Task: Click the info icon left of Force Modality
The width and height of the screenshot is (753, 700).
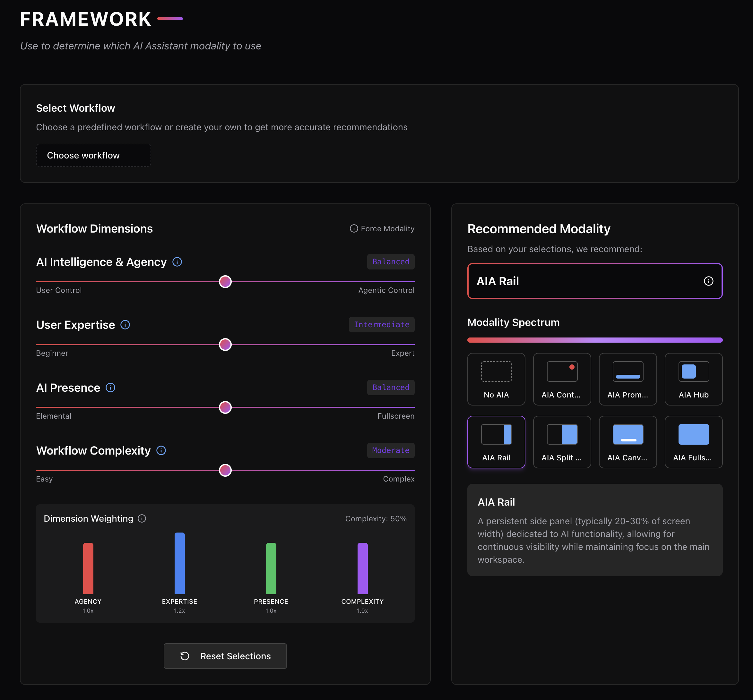Action: pos(354,228)
